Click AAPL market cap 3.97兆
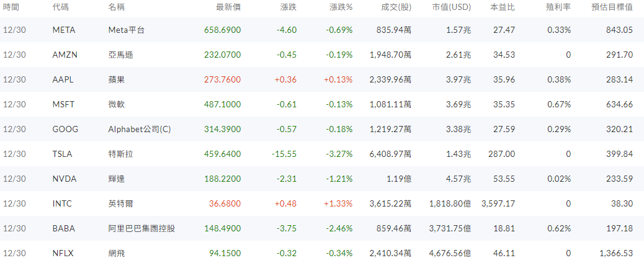Image resolution: width=644 pixels, height=263 pixels. point(460,79)
